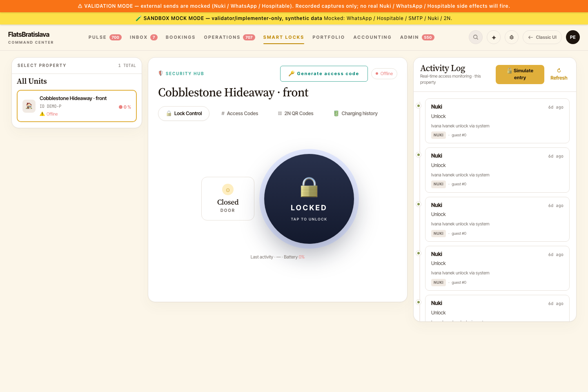
Task: Switch to Classic UI
Action: coord(542,37)
